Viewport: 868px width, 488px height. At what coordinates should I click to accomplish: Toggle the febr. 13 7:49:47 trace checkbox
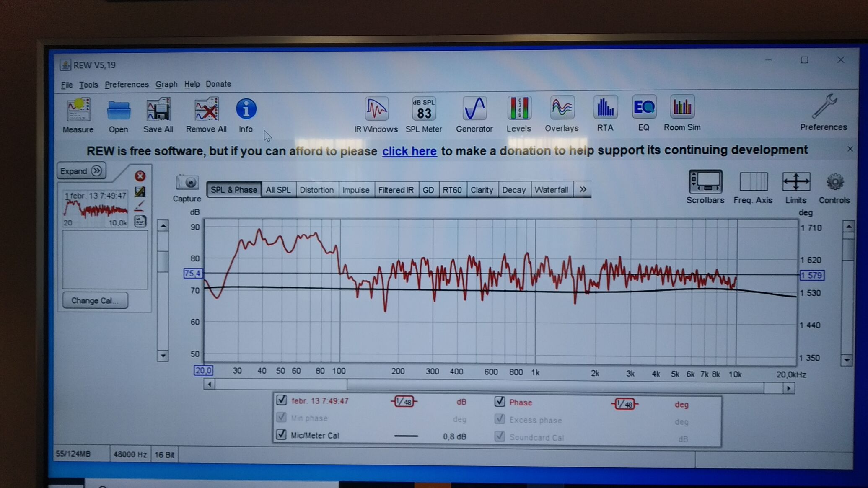[x=282, y=400]
